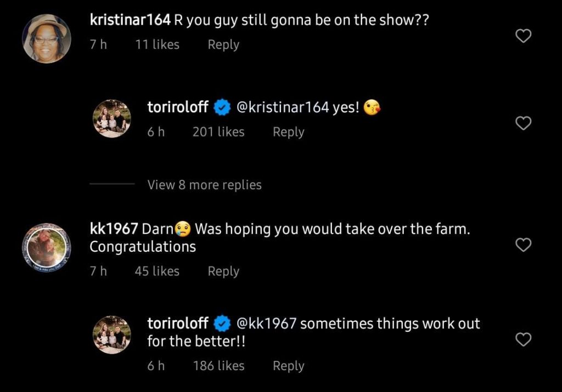Screen dimensions: 562x392
Task: Tap the @kk1967 mention in reply
Action: [x=266, y=323]
